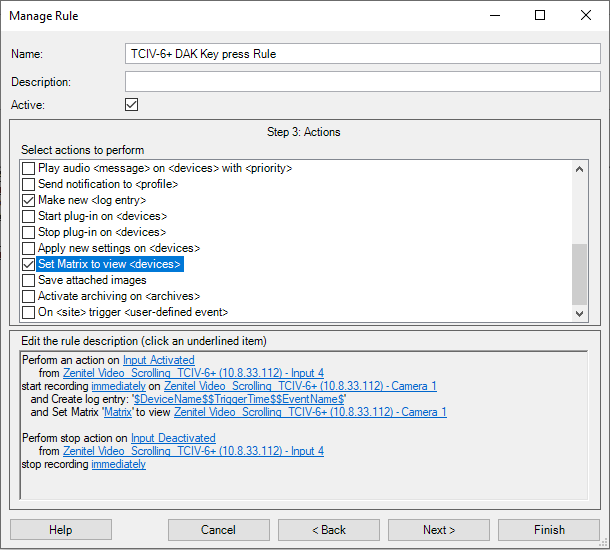The height and width of the screenshot is (550, 610).
Task: Click the Camera 1 link after Set Matrix
Action: tap(310, 412)
